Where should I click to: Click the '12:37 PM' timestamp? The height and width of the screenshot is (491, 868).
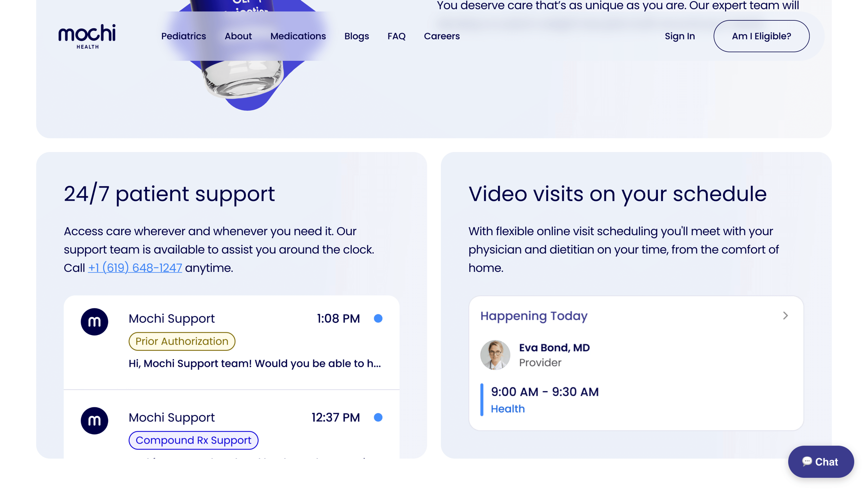click(335, 418)
